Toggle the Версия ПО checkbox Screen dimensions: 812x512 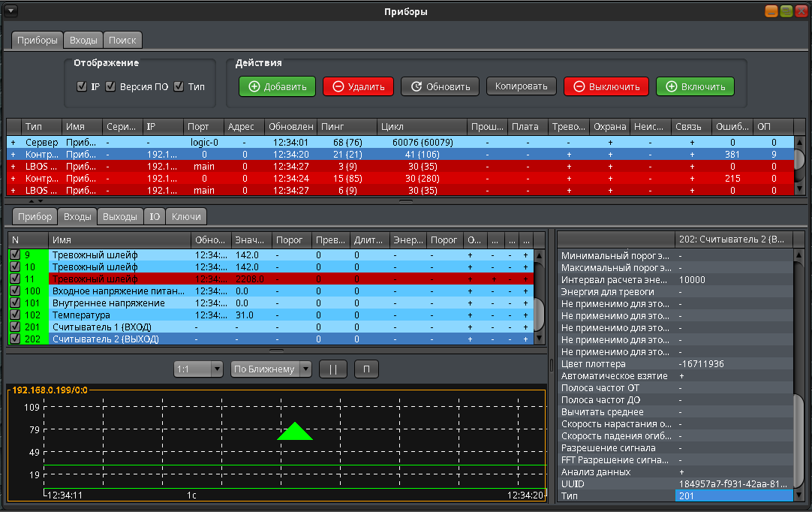pos(110,87)
